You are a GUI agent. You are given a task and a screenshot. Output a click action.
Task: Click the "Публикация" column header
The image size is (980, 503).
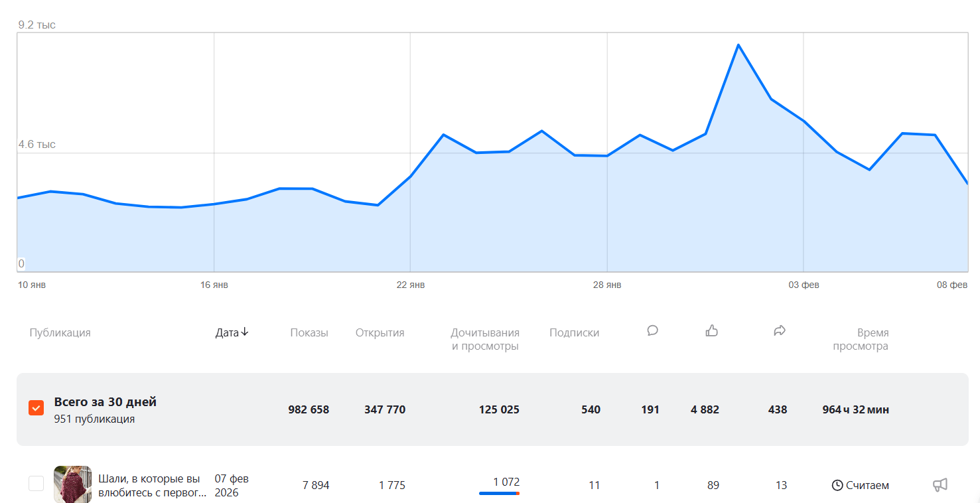click(x=60, y=332)
